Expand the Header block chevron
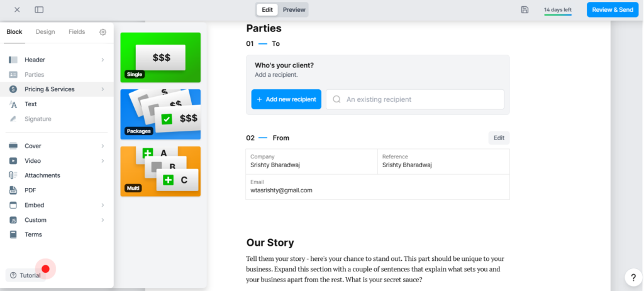This screenshot has width=644, height=291. point(103,60)
